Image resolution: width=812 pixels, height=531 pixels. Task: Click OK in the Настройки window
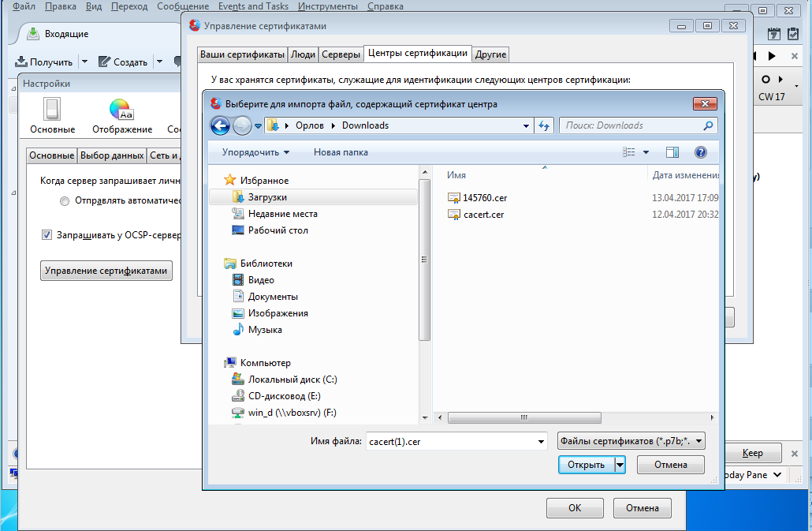click(x=575, y=508)
